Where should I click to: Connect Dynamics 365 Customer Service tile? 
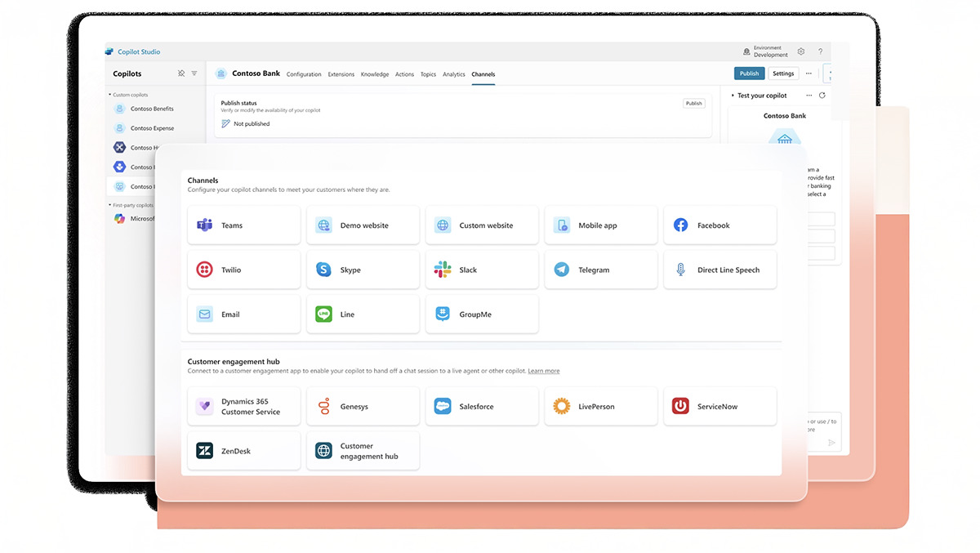coord(244,407)
